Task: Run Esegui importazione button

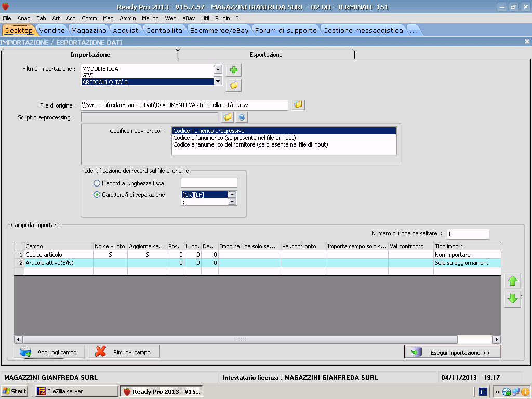Action: click(x=453, y=352)
